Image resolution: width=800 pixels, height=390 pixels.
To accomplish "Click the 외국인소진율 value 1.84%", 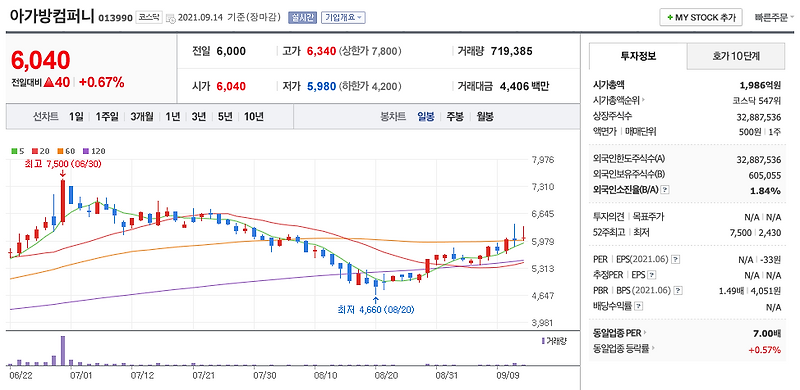I will [766, 191].
